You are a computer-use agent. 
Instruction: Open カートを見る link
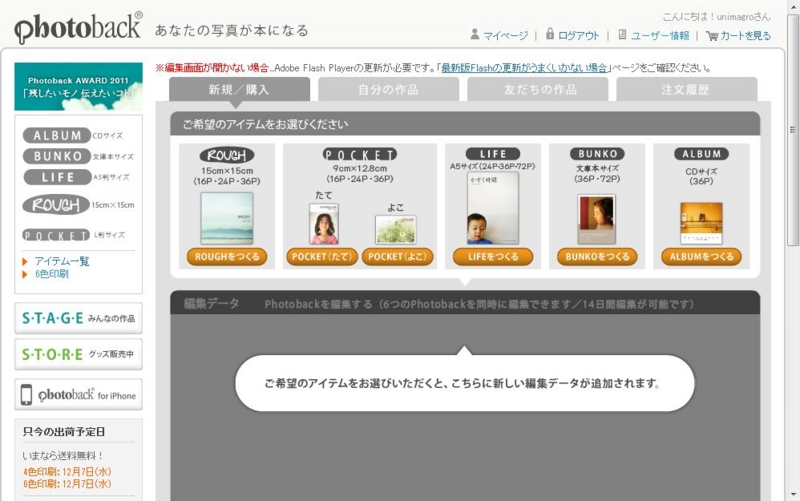(745, 36)
